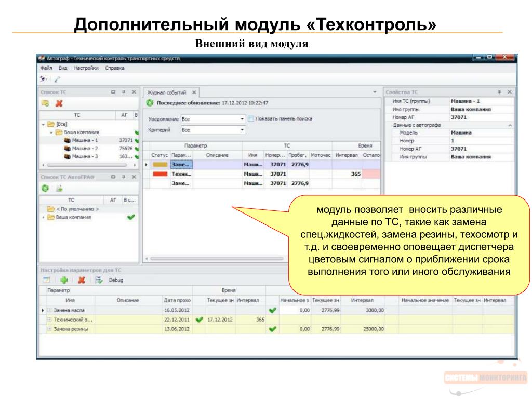The image size is (532, 399).
Task: Click the orange status swatch in first event row
Action: point(160,165)
